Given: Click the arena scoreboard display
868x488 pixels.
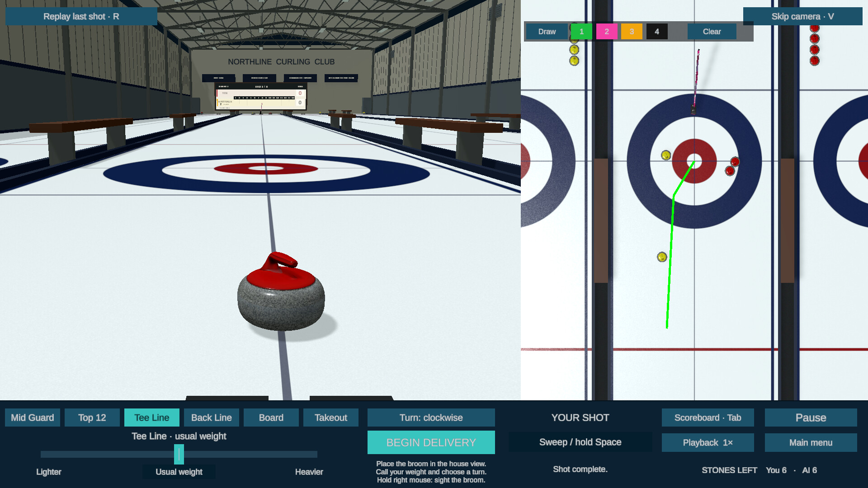Looking at the screenshot, I should 261,96.
